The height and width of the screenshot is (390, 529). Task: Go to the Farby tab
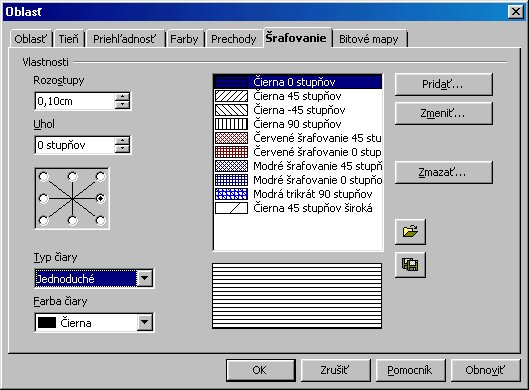click(184, 39)
